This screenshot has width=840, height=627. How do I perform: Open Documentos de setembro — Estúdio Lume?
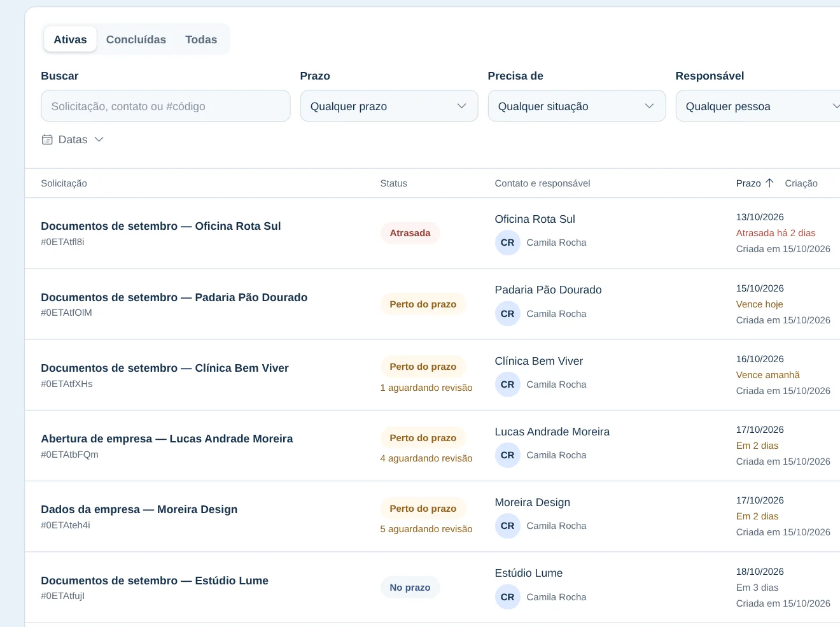[x=155, y=581]
